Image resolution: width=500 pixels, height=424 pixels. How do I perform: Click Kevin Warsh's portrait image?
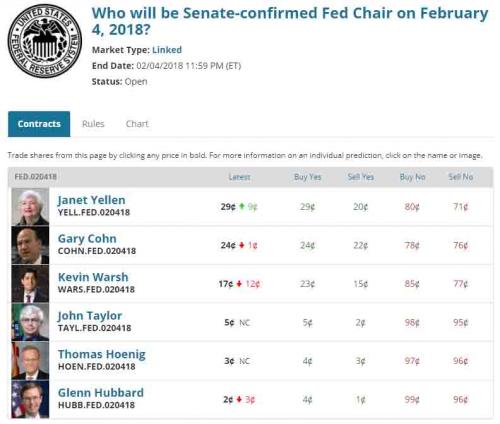click(x=30, y=284)
